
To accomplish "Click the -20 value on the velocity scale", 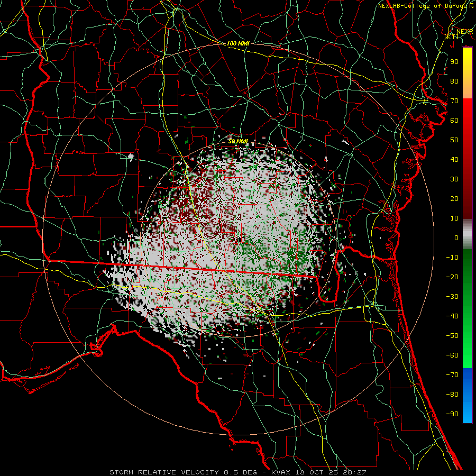I will (452, 277).
